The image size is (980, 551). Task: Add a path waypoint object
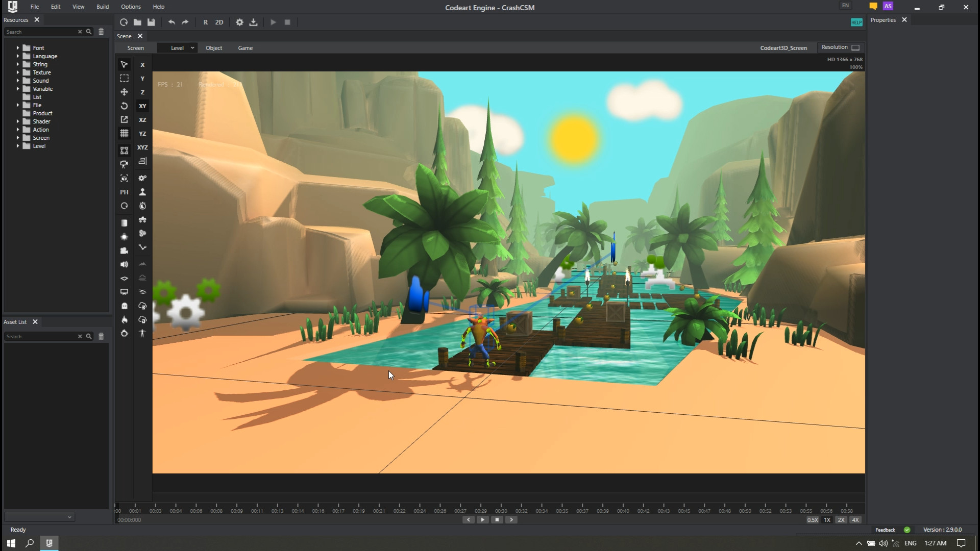tap(142, 247)
